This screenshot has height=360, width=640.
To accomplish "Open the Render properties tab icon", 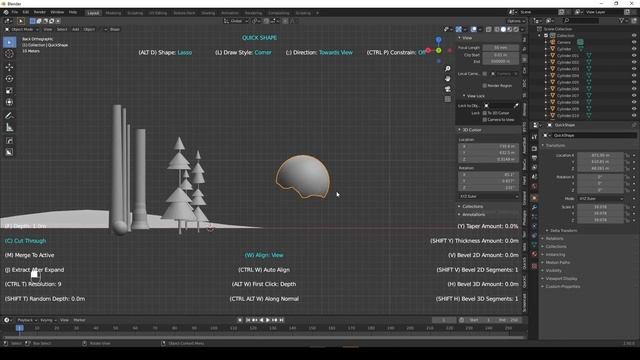I will click(x=534, y=149).
